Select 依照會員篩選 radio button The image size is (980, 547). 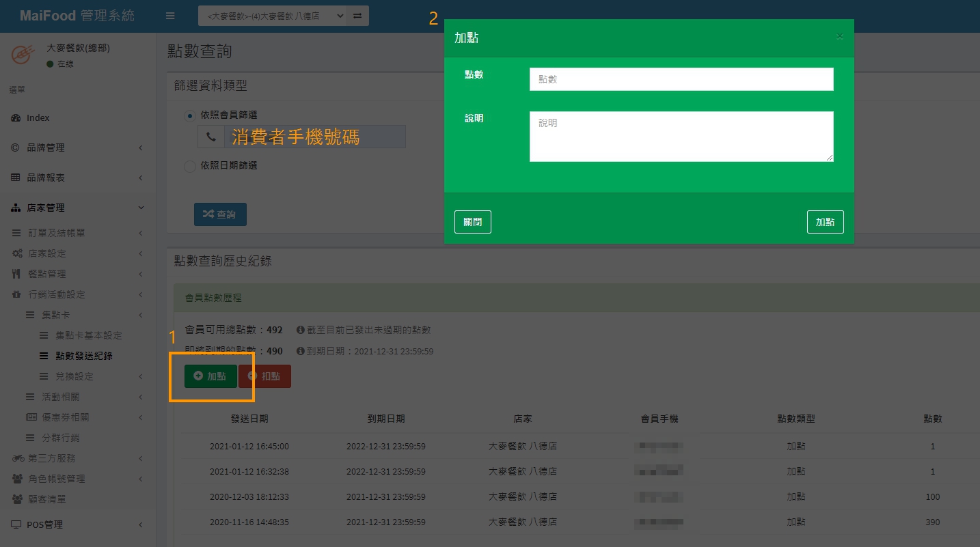pyautogui.click(x=190, y=115)
